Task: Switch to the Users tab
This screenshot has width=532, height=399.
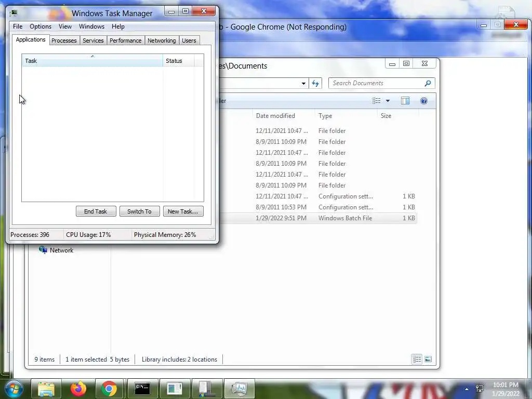Action: 189,41
